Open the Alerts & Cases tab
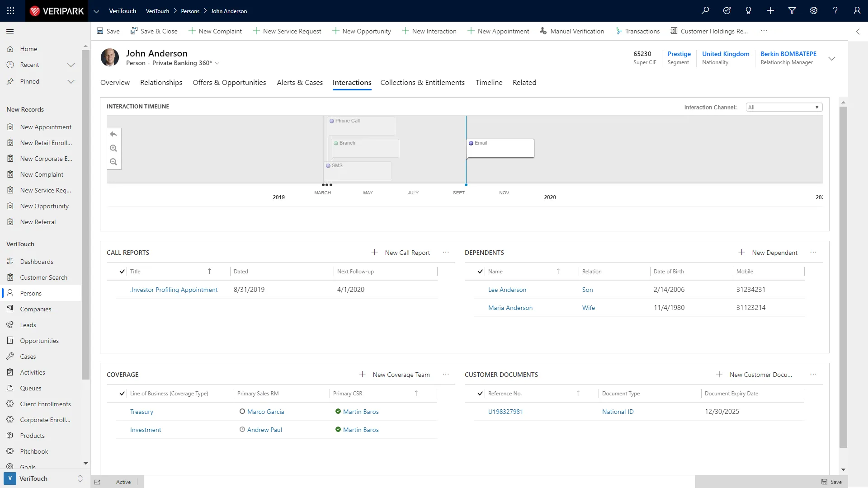This screenshot has width=868, height=488. click(x=299, y=82)
